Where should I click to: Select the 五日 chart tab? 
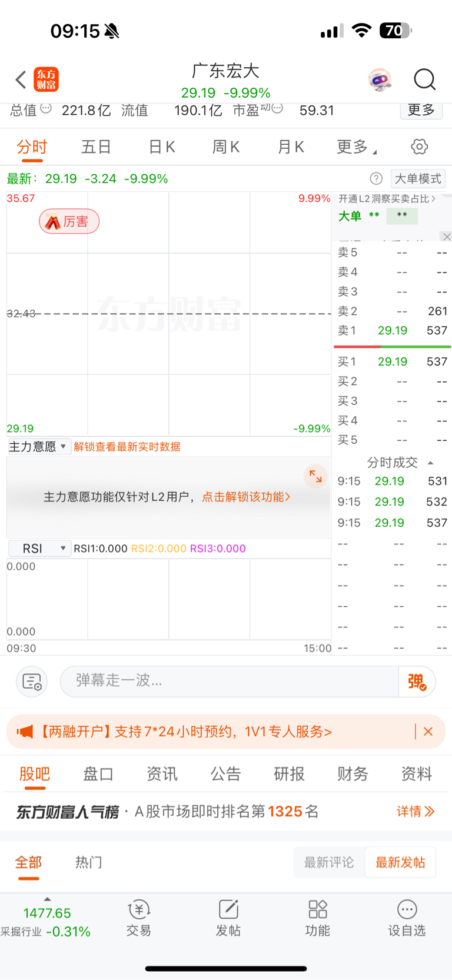(96, 147)
